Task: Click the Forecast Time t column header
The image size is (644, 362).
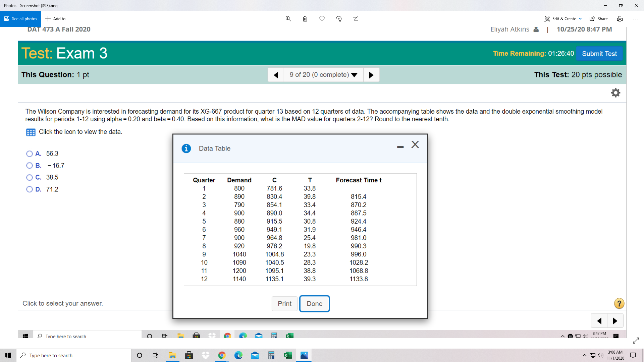Action: (x=359, y=180)
